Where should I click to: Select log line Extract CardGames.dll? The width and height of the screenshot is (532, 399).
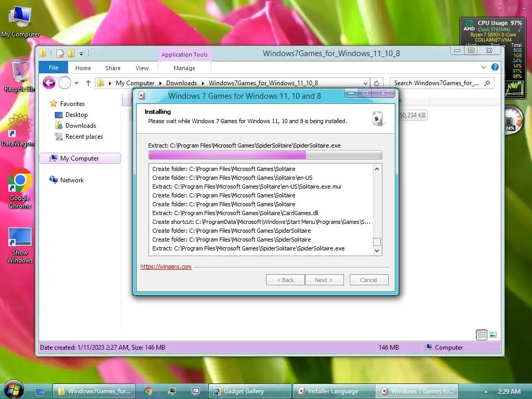click(235, 213)
